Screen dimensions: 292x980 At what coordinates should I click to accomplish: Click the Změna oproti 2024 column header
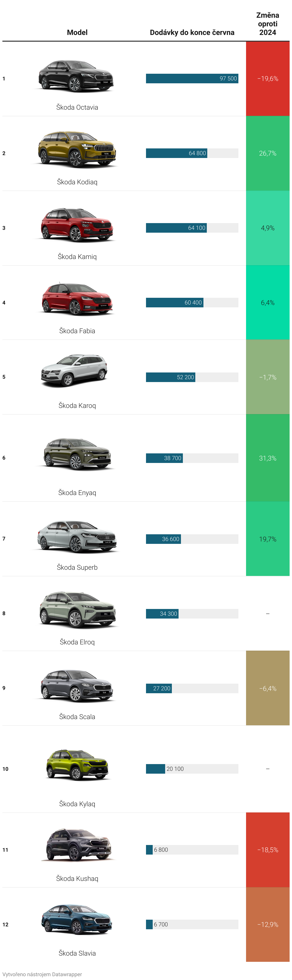(268, 24)
